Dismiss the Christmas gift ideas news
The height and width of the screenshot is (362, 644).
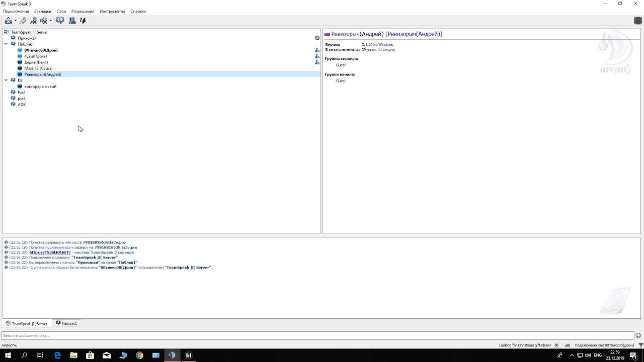tap(556, 345)
